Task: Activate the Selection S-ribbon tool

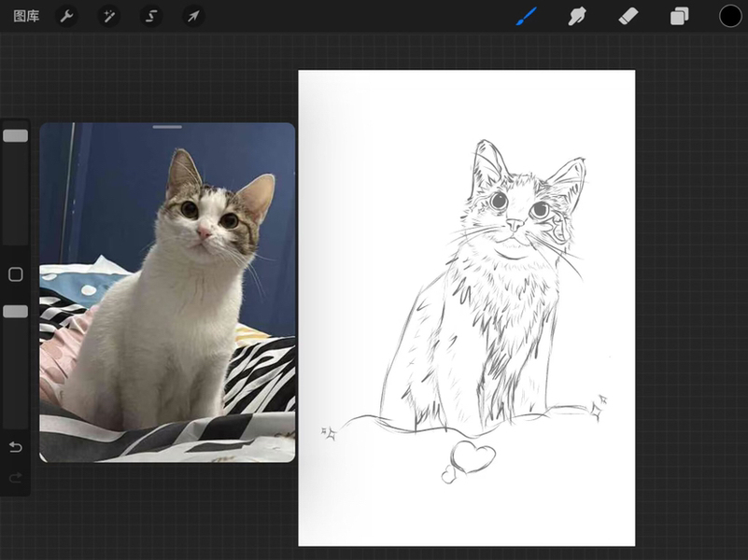Action: [x=150, y=17]
